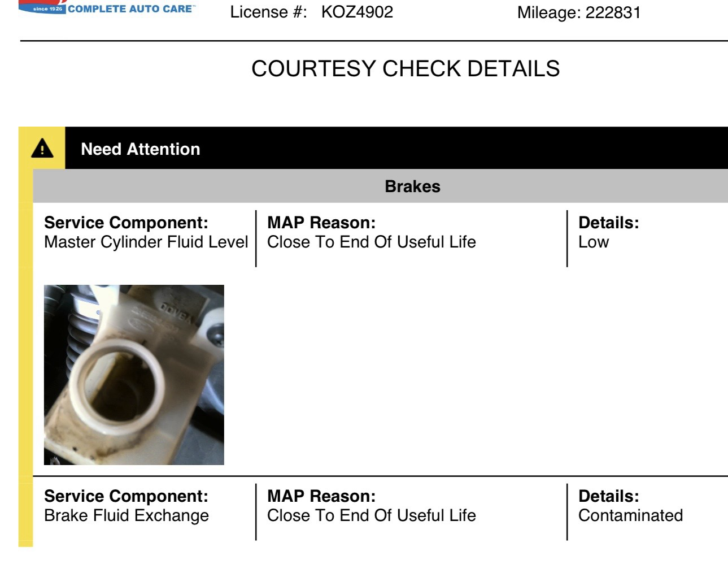
Task: Open the brake fluid reservoir photo
Action: tap(134, 375)
